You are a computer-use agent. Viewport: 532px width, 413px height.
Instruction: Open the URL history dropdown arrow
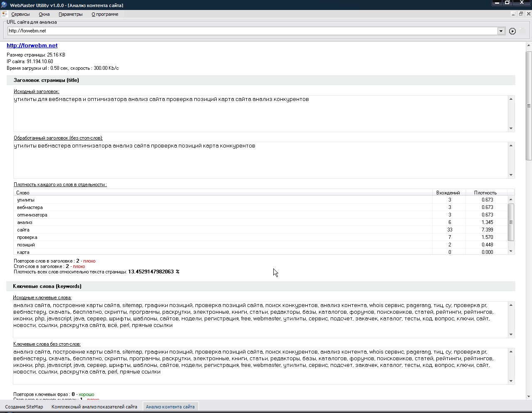pos(501,31)
